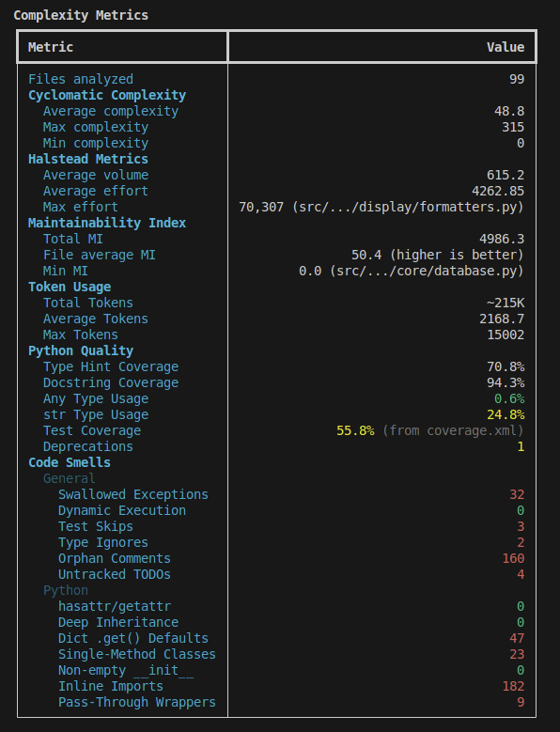Screen dimensions: 560x732
Task: Click the docstring coverage value 94.3%
Action: [506, 382]
